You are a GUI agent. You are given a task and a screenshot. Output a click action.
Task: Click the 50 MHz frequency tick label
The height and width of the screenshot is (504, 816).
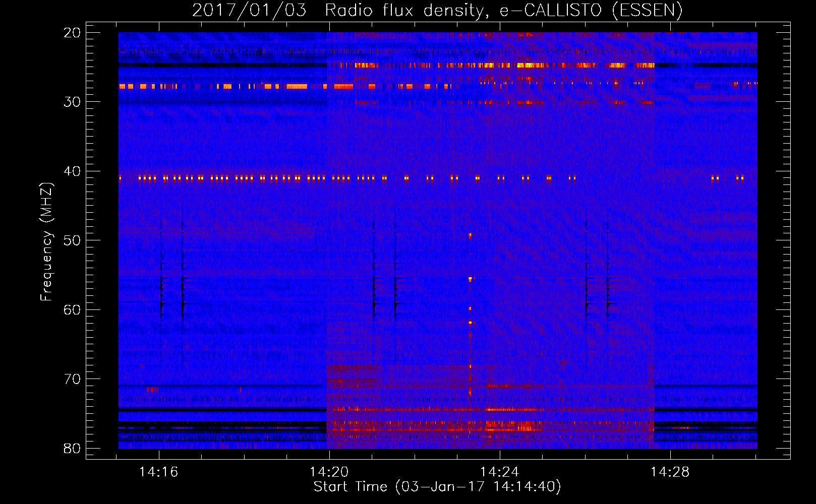click(x=72, y=240)
